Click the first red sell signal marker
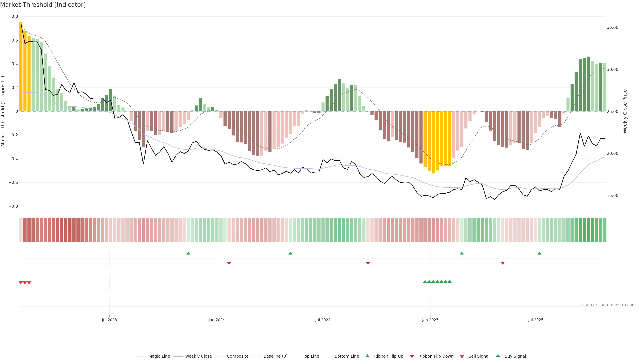 [x=21, y=283]
